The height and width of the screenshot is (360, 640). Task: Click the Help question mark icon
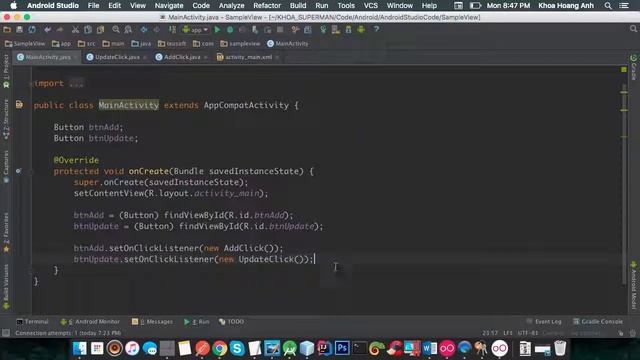tap(376, 29)
